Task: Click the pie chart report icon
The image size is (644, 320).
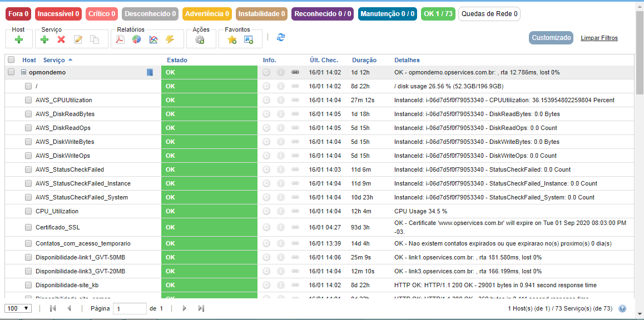Action: point(136,39)
